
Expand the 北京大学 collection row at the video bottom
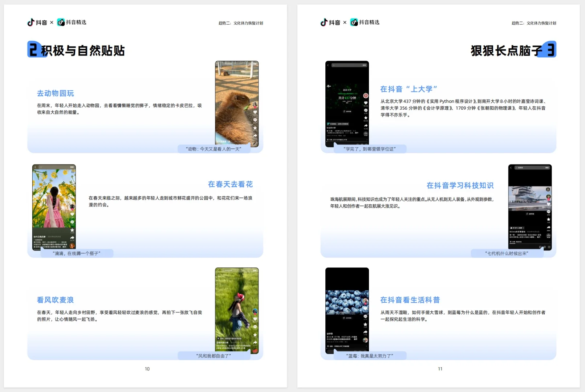346,139
